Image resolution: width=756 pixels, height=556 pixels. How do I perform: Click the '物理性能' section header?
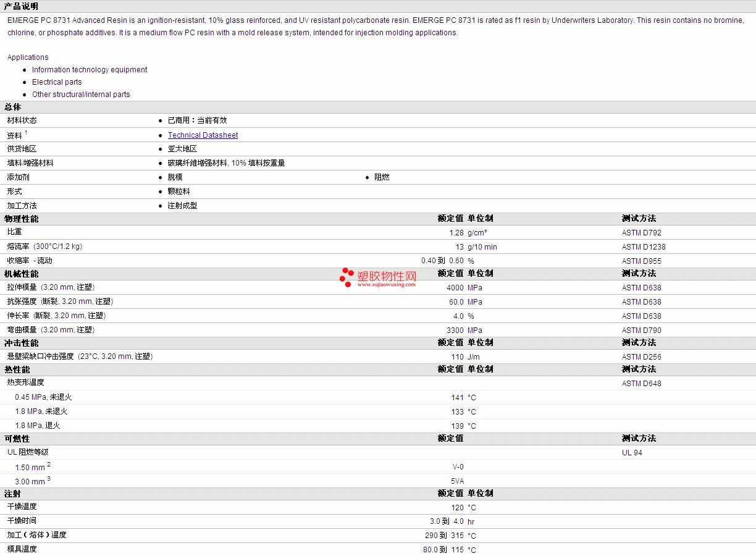coord(21,219)
